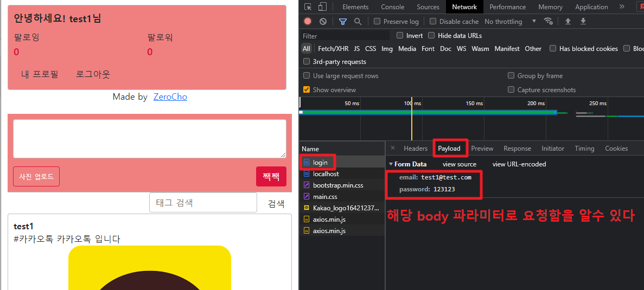Image resolution: width=644 pixels, height=290 pixels.
Task: Open the Payload tab
Action: tap(449, 149)
